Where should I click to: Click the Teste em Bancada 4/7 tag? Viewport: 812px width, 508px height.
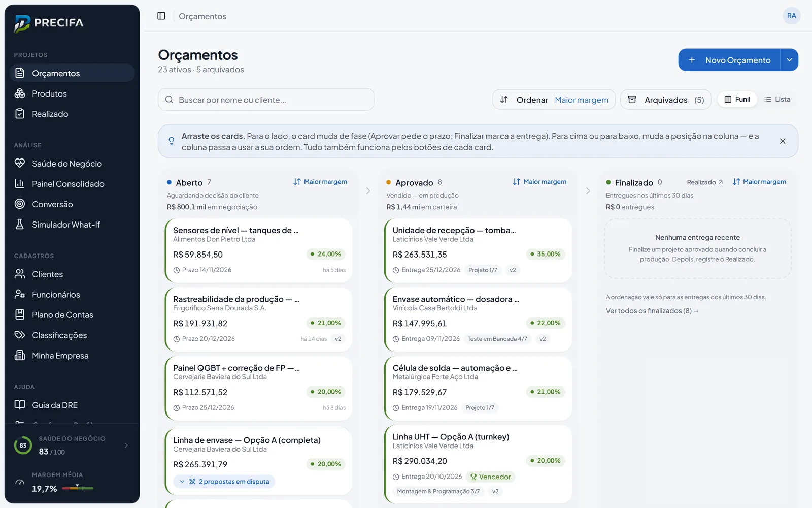point(497,339)
